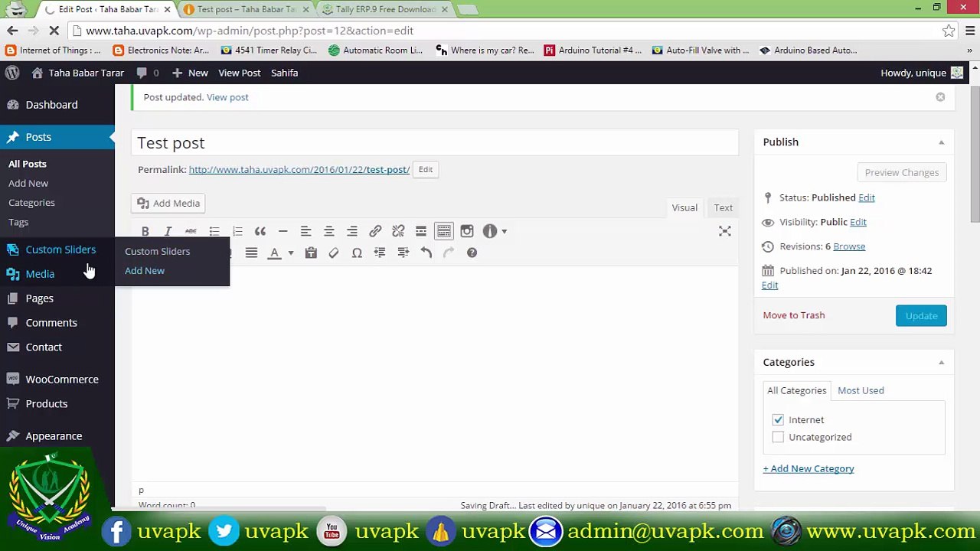980x551 pixels.
Task: Open the info icon dropdown in toolbar
Action: [x=495, y=231]
